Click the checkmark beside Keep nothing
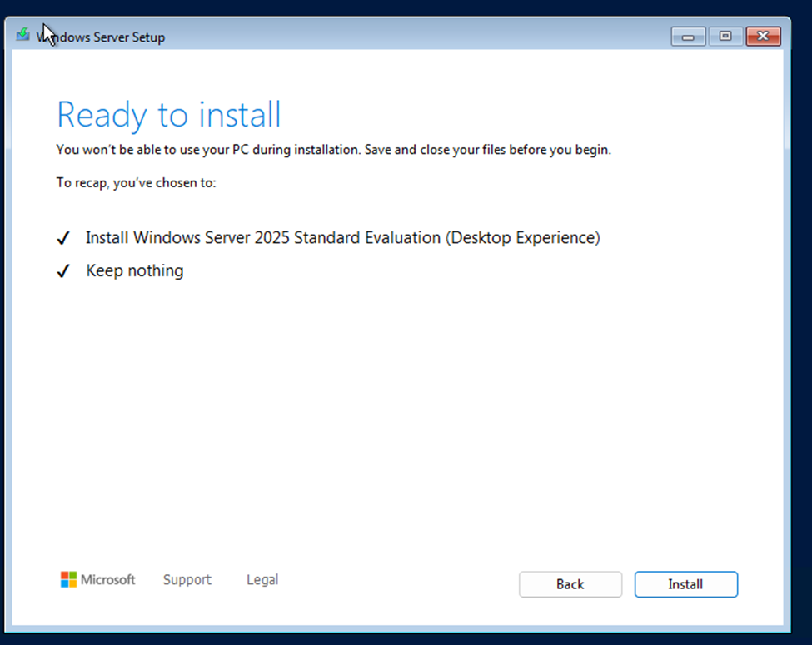812x645 pixels. tap(63, 270)
